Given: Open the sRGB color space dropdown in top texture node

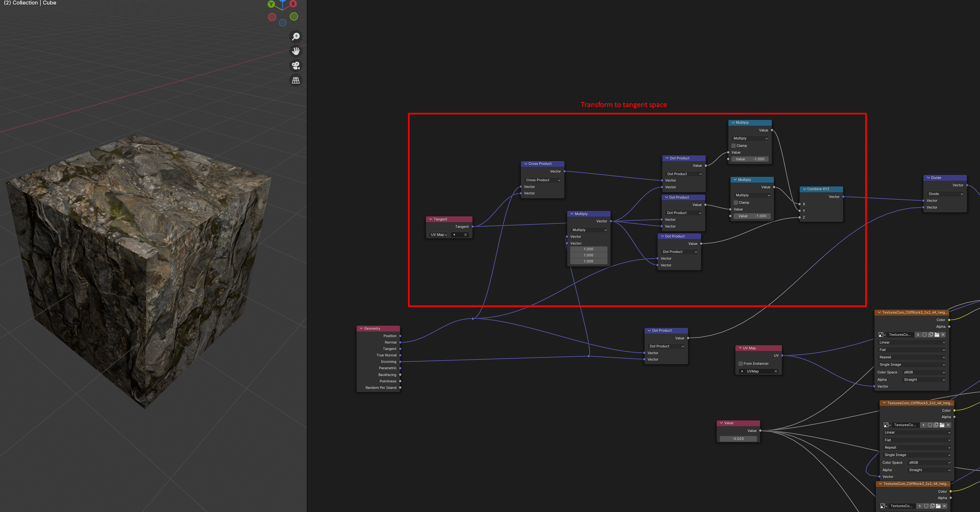Looking at the screenshot, I should coord(924,373).
